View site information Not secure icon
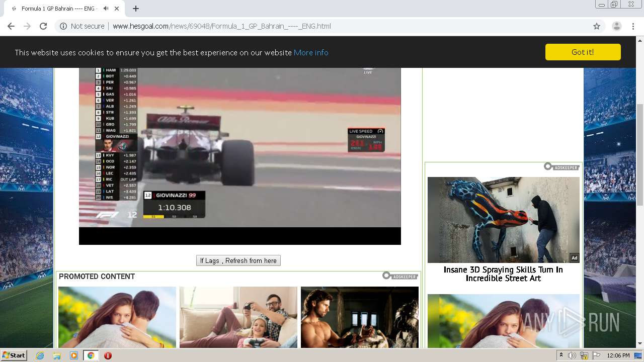644x362 pixels. (x=63, y=26)
